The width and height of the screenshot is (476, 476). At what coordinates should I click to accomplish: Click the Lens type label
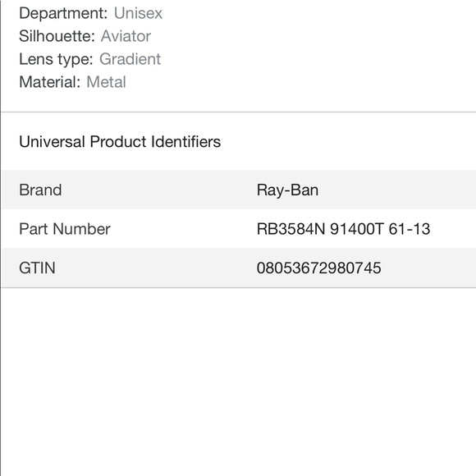coord(56,59)
